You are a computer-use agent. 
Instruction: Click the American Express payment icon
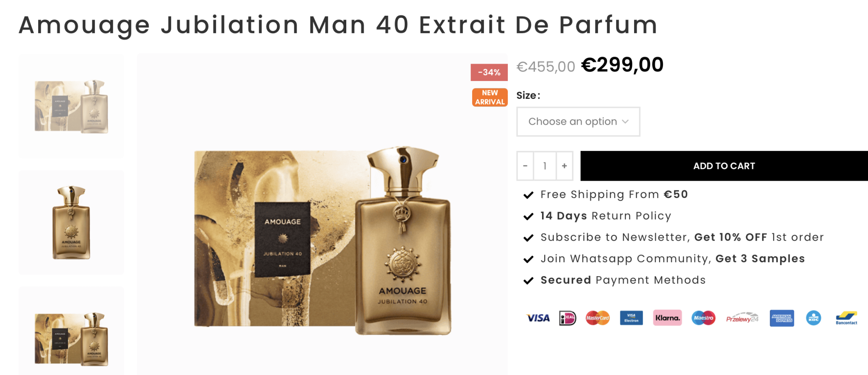pyautogui.click(x=782, y=318)
